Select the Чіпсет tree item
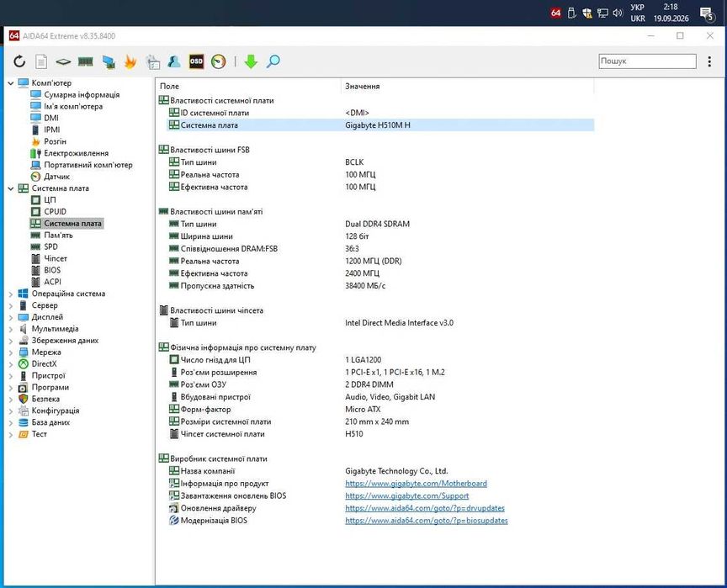 pos(56,258)
